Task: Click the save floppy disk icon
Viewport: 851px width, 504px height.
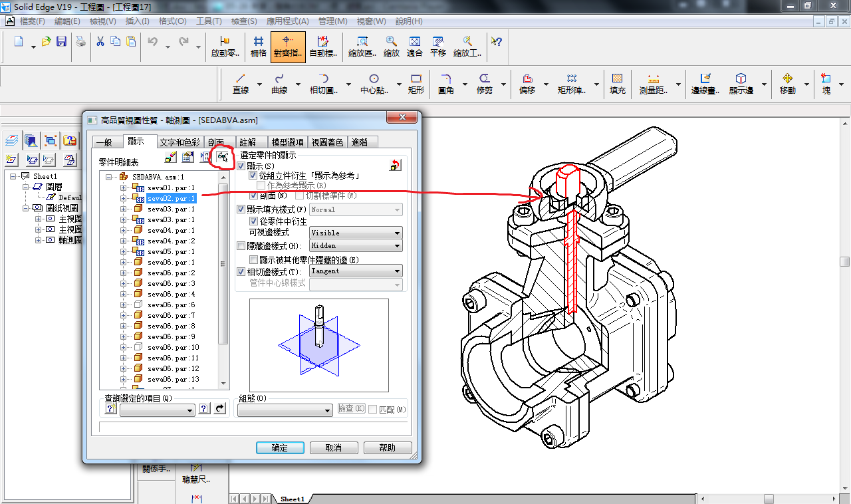Action: pos(61,41)
